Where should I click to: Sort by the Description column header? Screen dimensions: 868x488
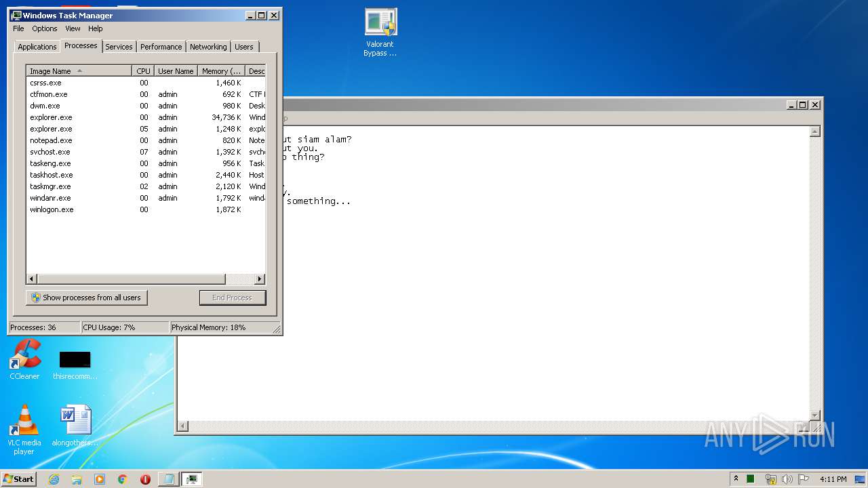(x=256, y=71)
